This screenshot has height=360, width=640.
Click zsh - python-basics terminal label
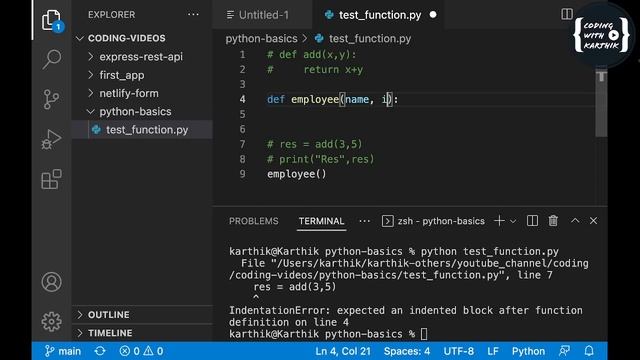441,221
